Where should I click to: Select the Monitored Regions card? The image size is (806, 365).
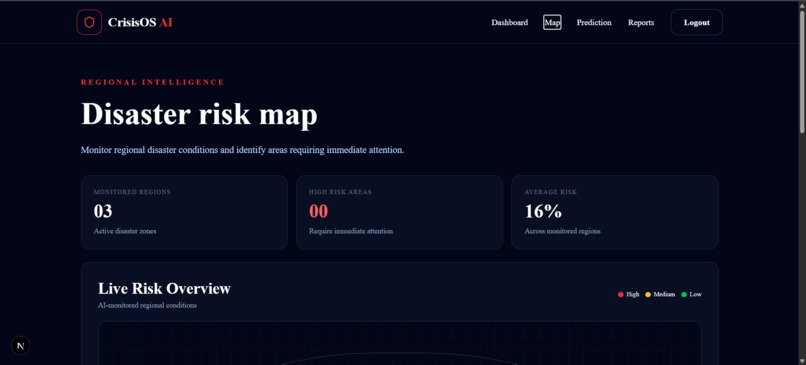click(x=184, y=212)
